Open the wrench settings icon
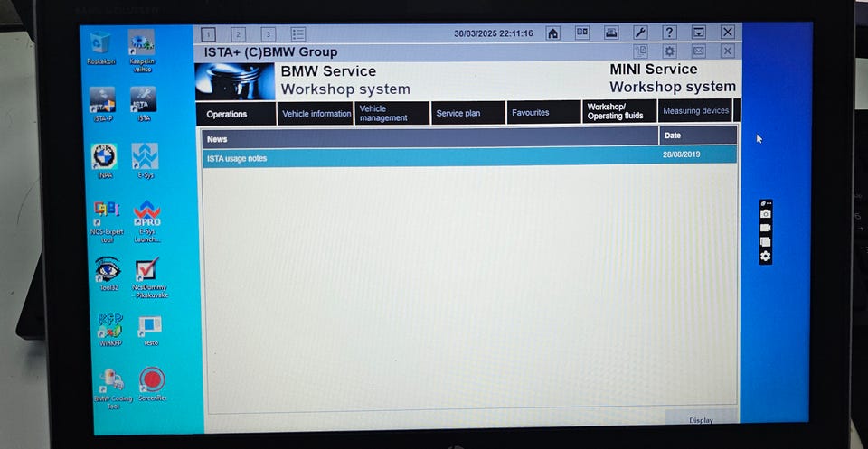The width and height of the screenshot is (868, 449). tap(640, 33)
